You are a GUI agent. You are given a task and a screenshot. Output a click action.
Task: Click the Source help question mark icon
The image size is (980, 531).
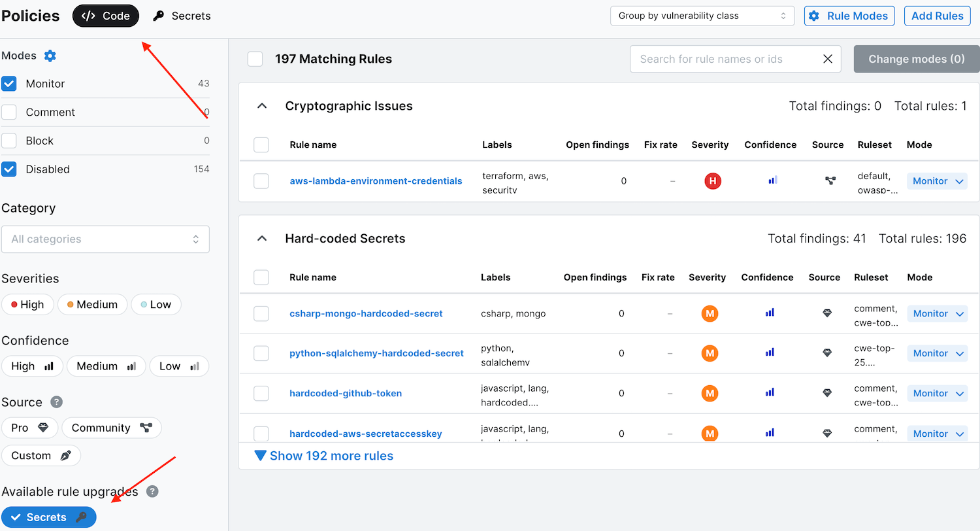coord(57,402)
